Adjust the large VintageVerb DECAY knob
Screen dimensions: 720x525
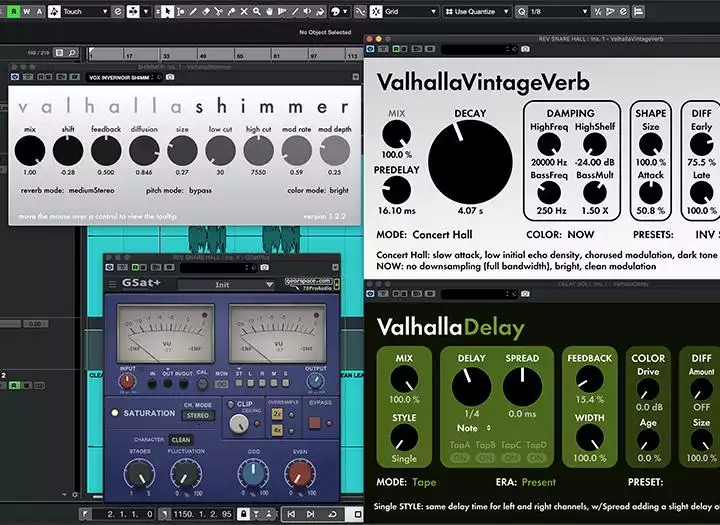[x=470, y=162]
